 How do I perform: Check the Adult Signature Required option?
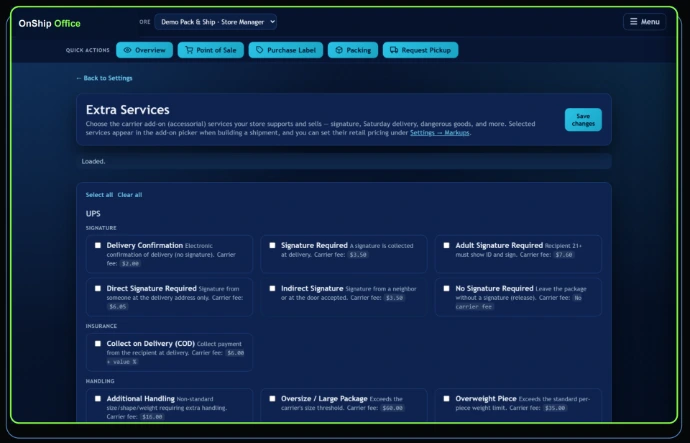pyautogui.click(x=446, y=245)
